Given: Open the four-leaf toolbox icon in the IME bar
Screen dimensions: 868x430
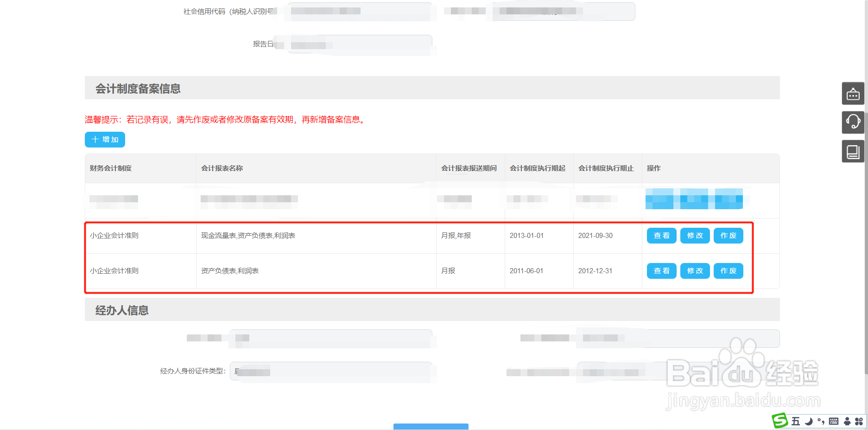Looking at the screenshot, I should 859,421.
